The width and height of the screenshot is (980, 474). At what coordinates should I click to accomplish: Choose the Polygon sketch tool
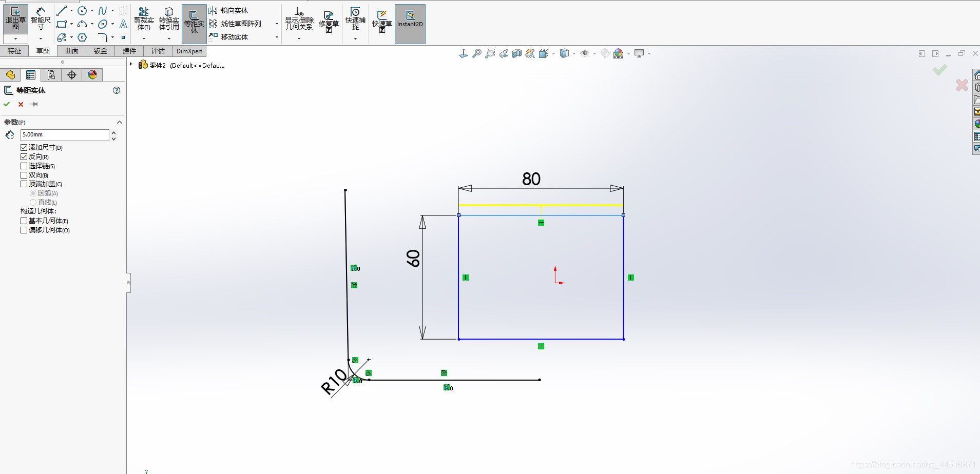coord(82,37)
